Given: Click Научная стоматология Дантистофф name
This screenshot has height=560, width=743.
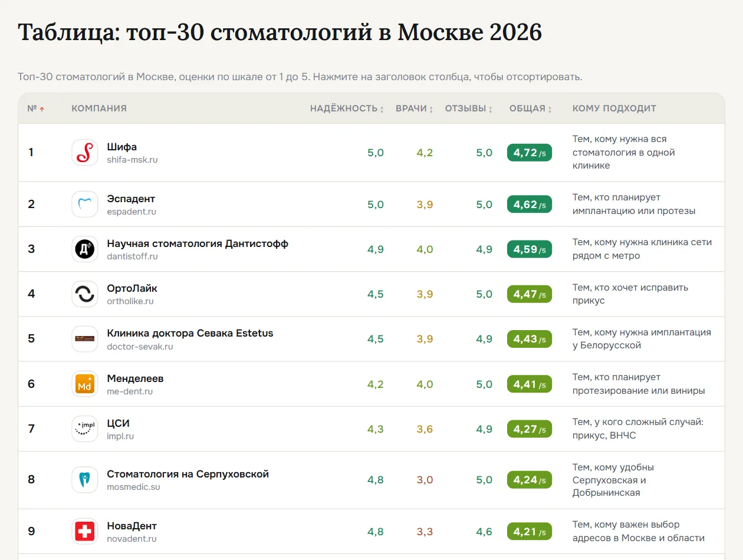Looking at the screenshot, I should tap(198, 243).
